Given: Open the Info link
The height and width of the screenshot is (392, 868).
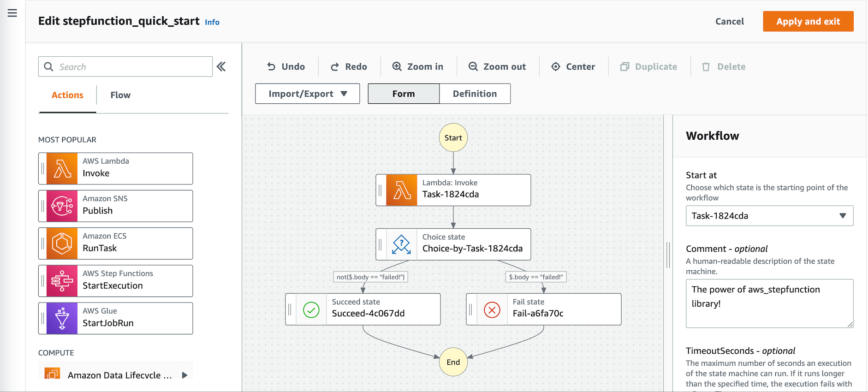Looking at the screenshot, I should [x=212, y=22].
